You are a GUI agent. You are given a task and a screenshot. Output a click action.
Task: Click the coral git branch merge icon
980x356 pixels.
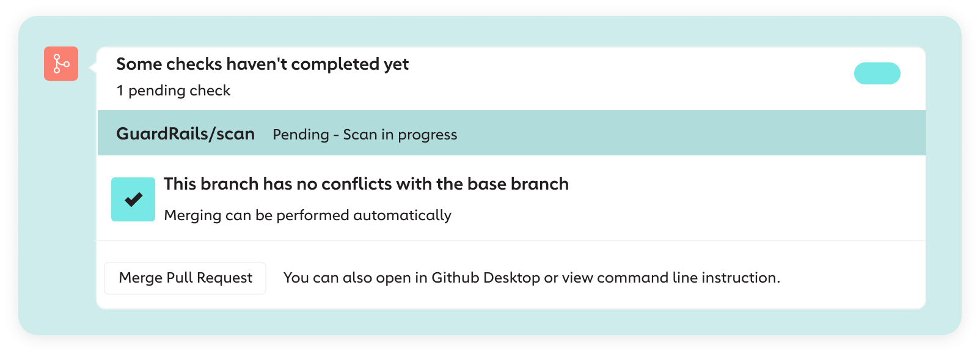61,64
